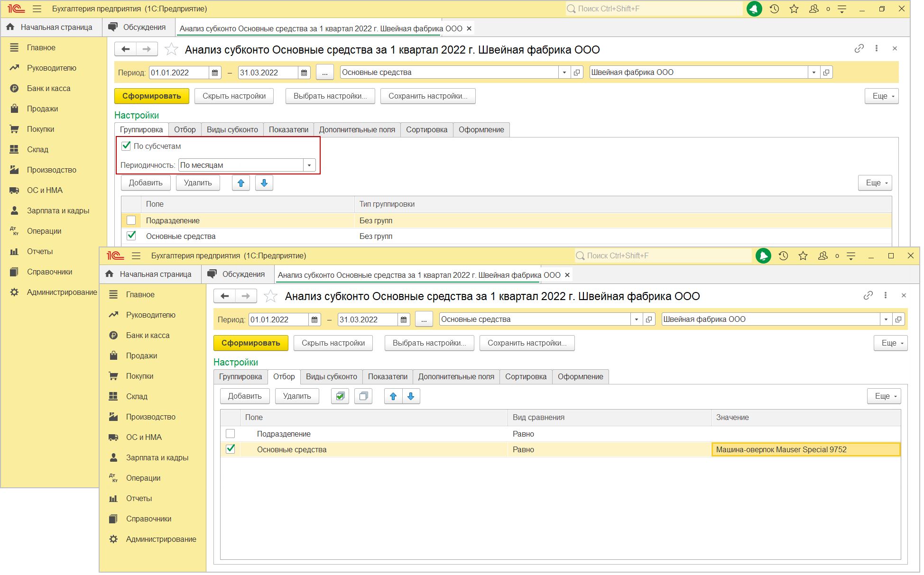Click Сформировать button in front window
Viewport: 924px width, 575px height.
251,343
